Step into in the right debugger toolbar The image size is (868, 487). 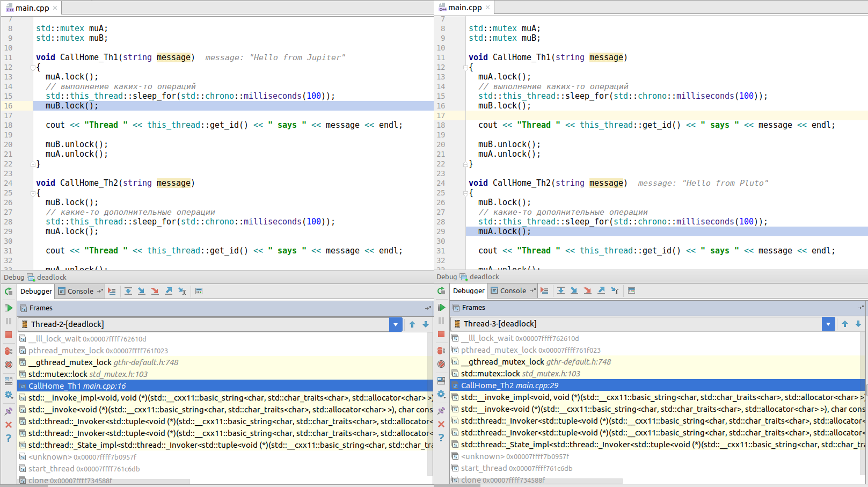[x=574, y=290]
